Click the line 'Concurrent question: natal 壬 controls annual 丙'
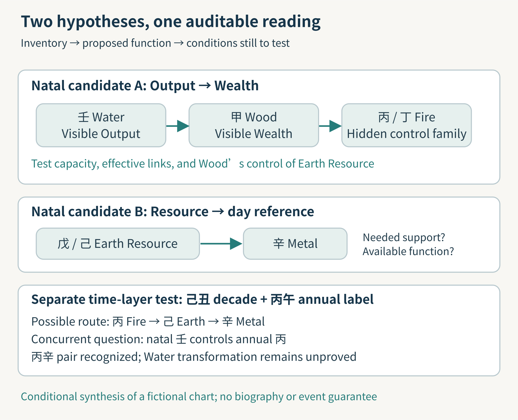Viewport: 518px width, 420px height. click(159, 339)
